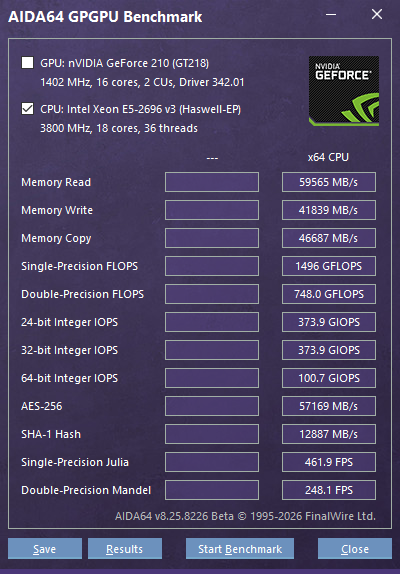Minimize the AIDA64 GPGPU Benchmark window
The height and width of the screenshot is (574, 400).
coord(331,15)
